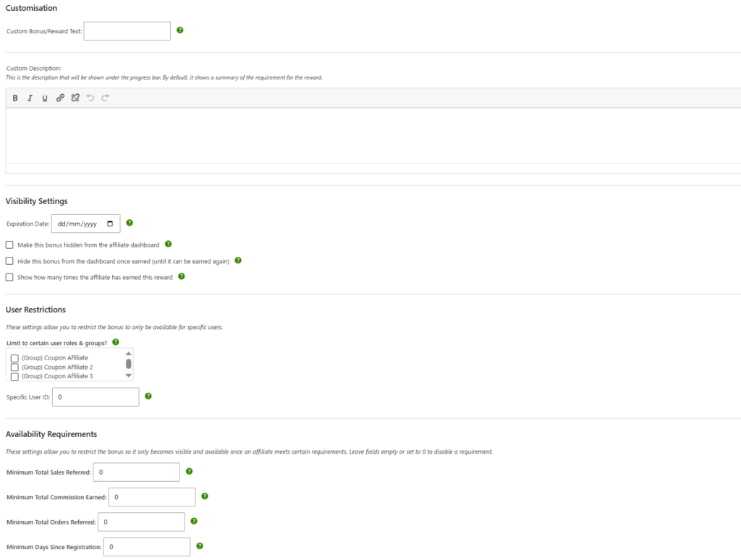Click the undo arrow in editor toolbar
Image resolution: width=741 pixels, height=560 pixels.
(90, 98)
